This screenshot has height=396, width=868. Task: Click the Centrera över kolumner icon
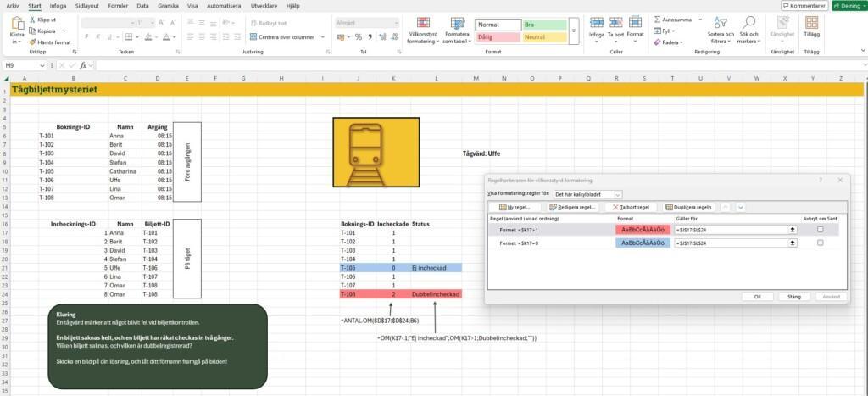(x=253, y=37)
